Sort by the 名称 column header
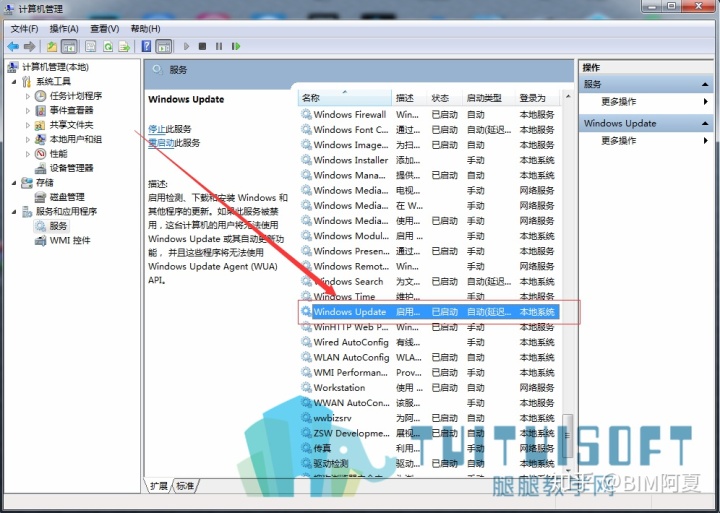 point(345,98)
